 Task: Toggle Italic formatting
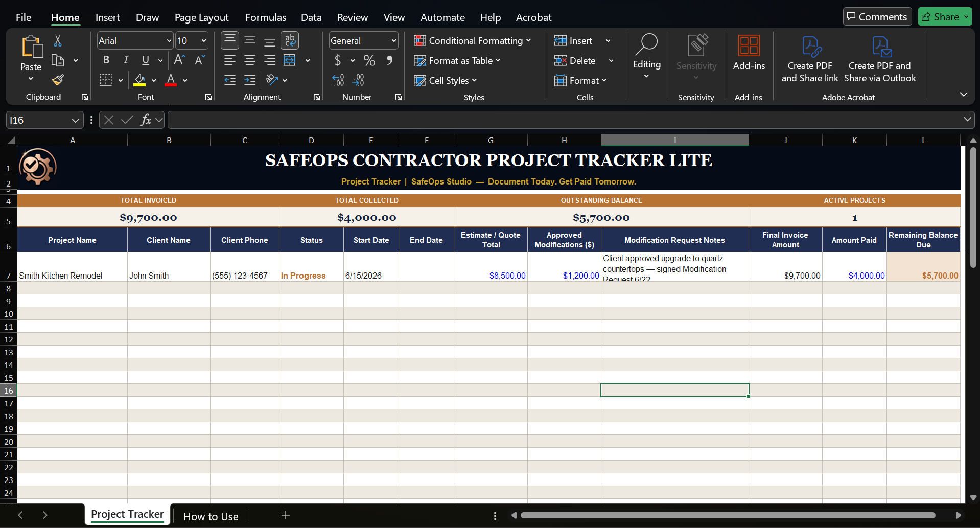(x=126, y=60)
